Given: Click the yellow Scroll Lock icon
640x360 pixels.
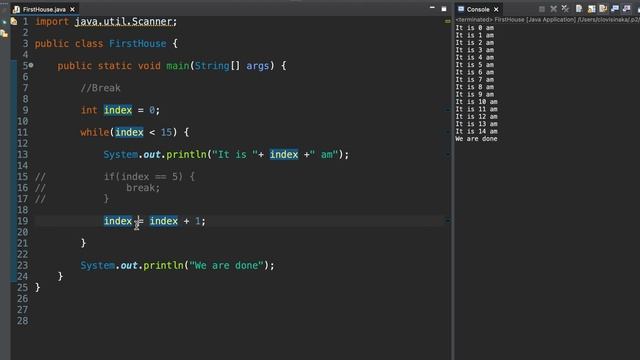Looking at the screenshot, I should point(591,9).
